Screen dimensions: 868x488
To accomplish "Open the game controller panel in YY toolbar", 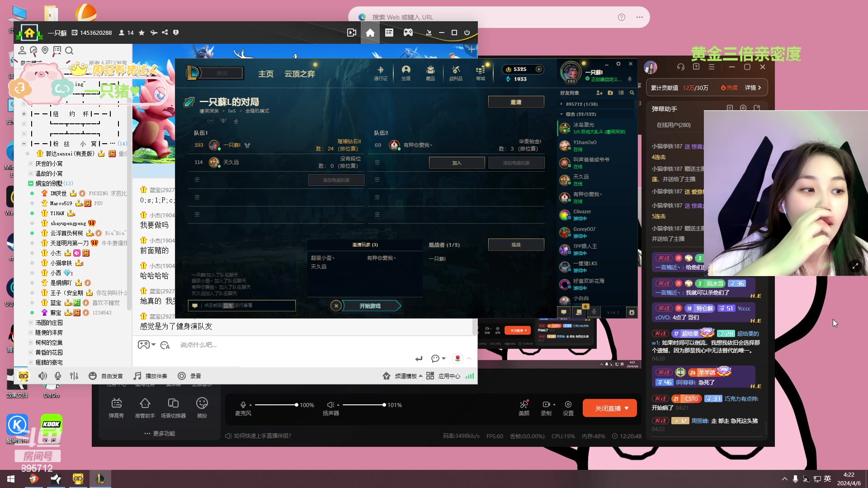I will pos(408,33).
